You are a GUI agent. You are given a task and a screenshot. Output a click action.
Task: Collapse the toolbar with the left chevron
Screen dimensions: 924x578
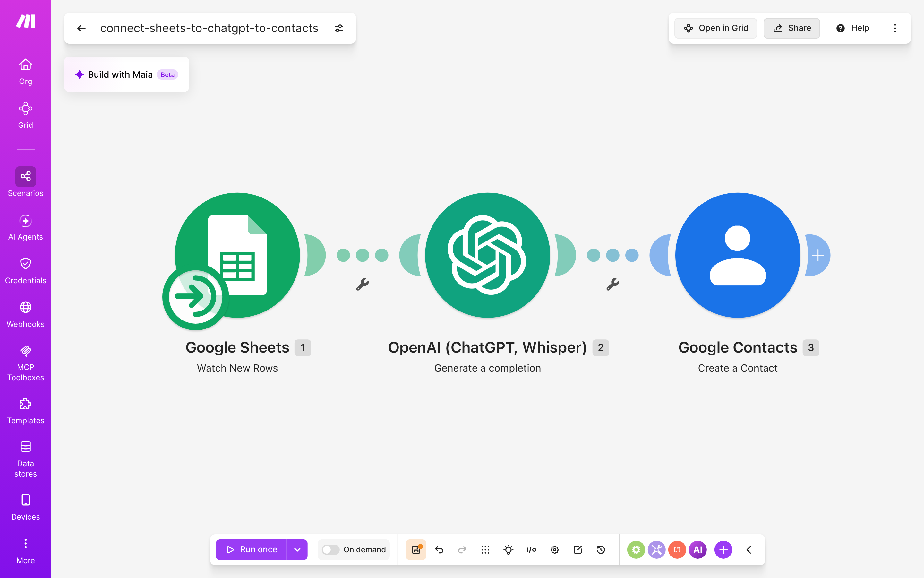tap(749, 550)
